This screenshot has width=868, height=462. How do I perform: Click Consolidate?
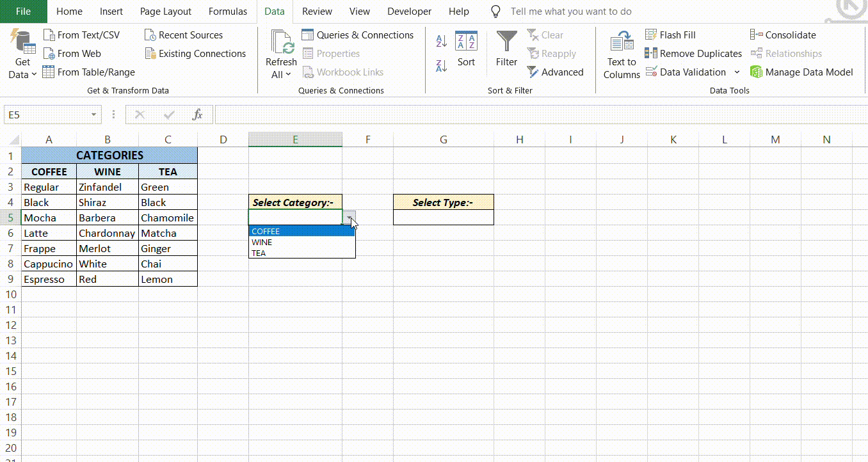(784, 35)
